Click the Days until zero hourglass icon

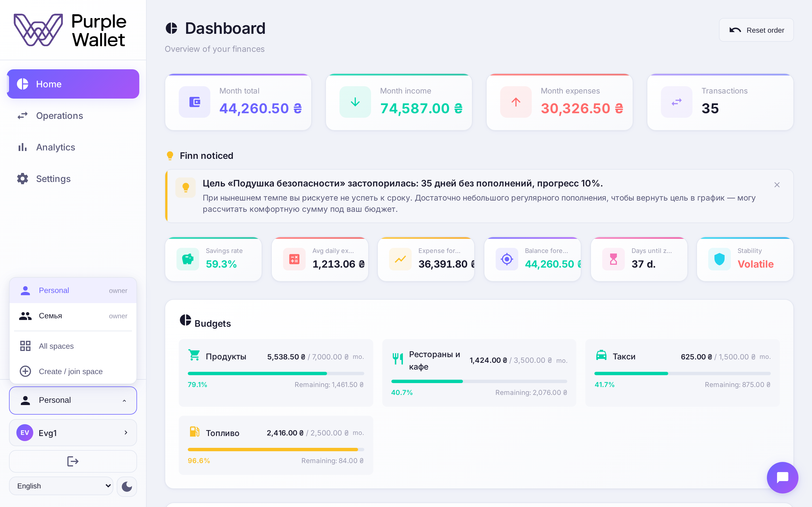pyautogui.click(x=613, y=259)
